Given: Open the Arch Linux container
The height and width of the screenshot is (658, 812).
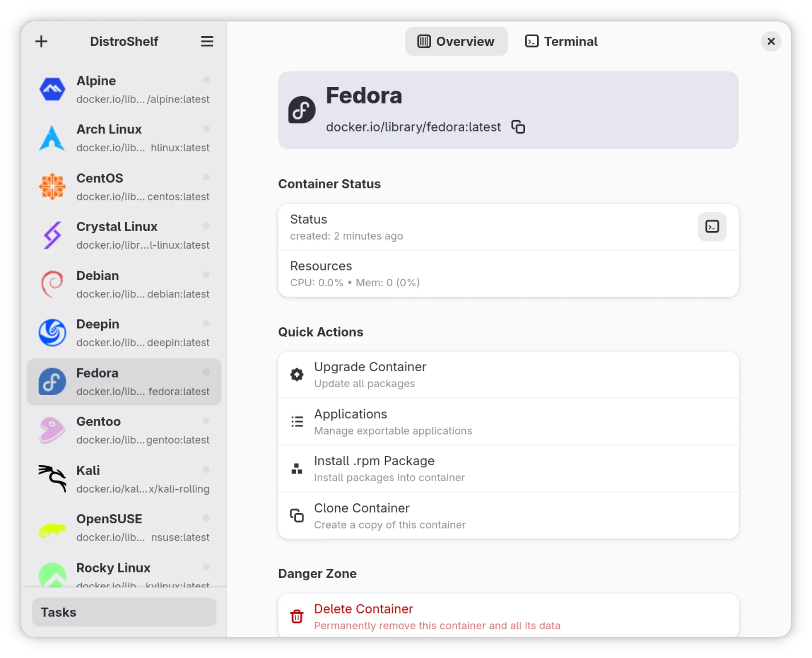Looking at the screenshot, I should click(x=124, y=138).
